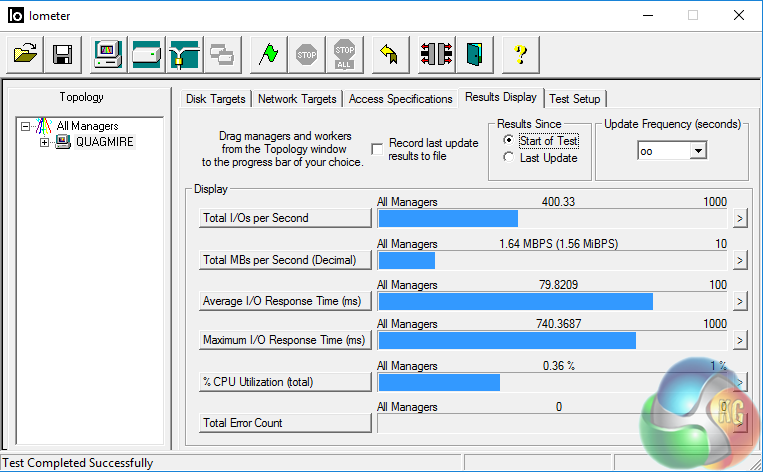The image size is (763, 472).
Task: Switch to the Disk Targets tab
Action: click(x=216, y=99)
